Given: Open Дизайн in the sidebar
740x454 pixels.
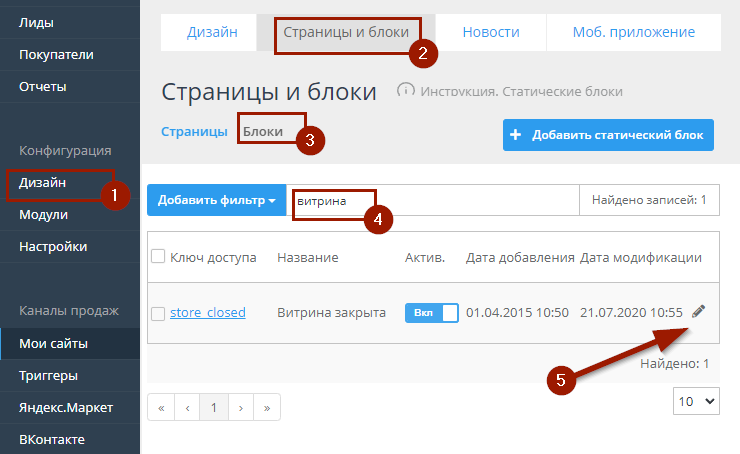Looking at the screenshot, I should 43,182.
